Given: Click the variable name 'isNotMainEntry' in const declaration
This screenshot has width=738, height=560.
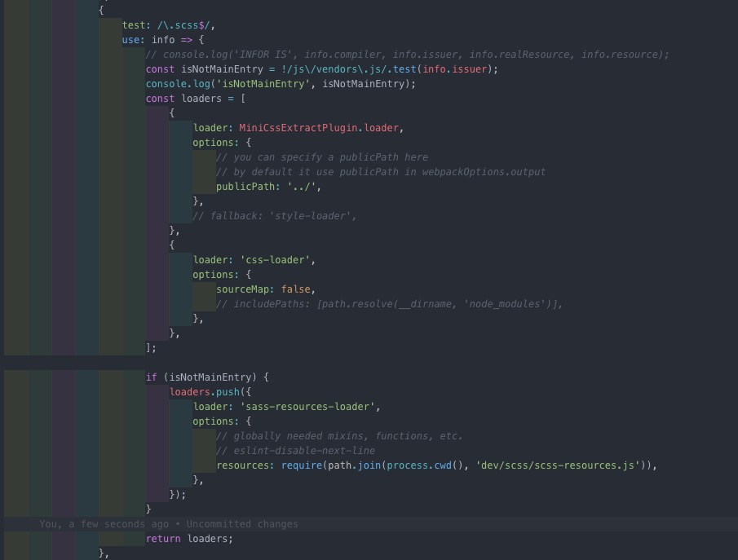Looking at the screenshot, I should click(222, 69).
